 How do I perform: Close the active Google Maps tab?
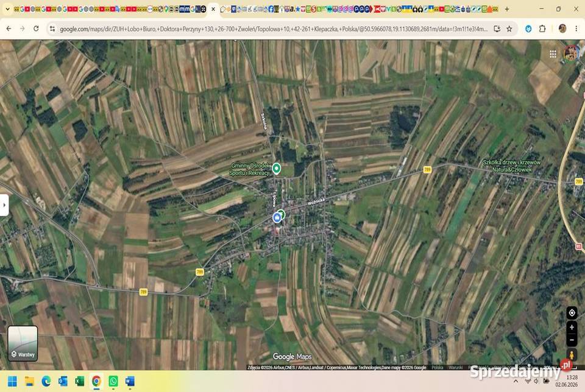click(x=213, y=9)
